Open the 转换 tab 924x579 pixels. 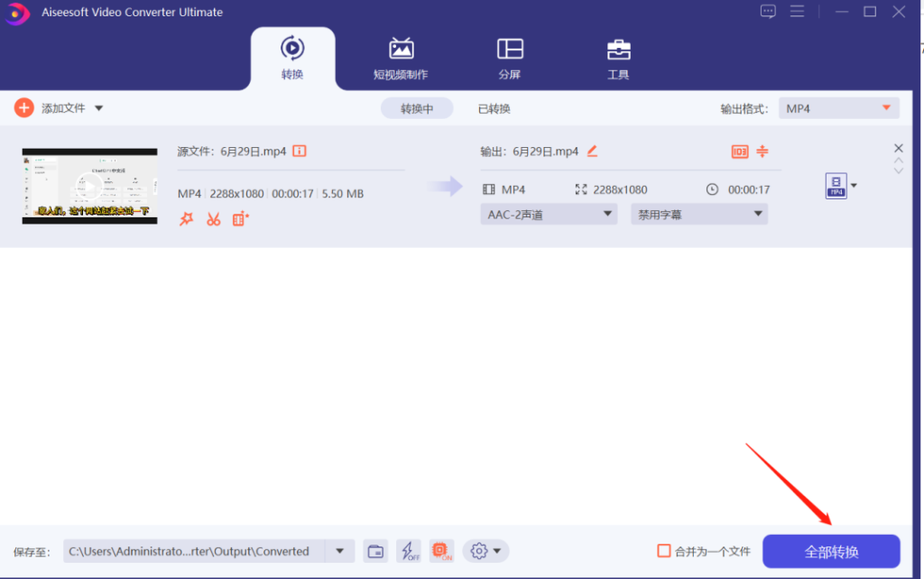(292, 59)
